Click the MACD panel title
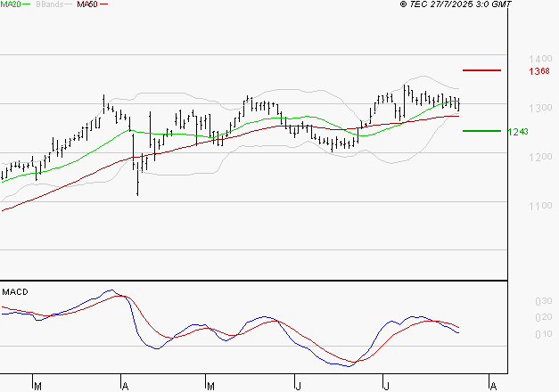This screenshot has width=559, height=392. (x=14, y=291)
